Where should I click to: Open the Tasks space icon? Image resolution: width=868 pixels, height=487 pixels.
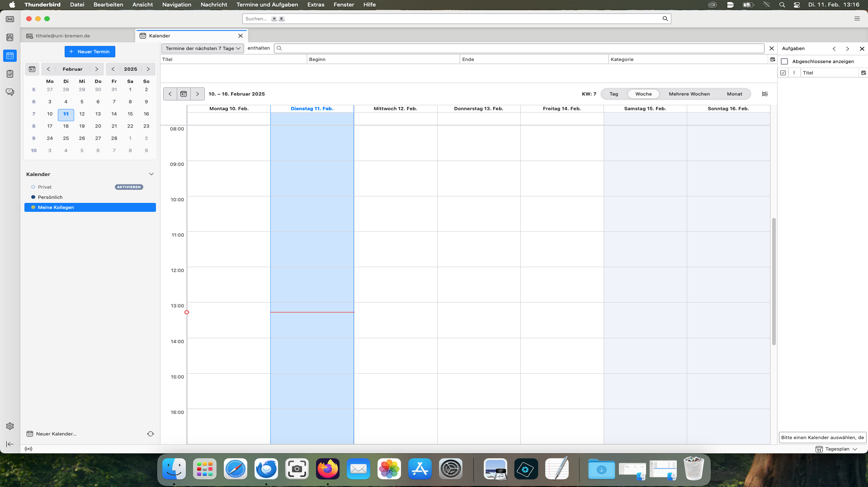tap(10, 74)
